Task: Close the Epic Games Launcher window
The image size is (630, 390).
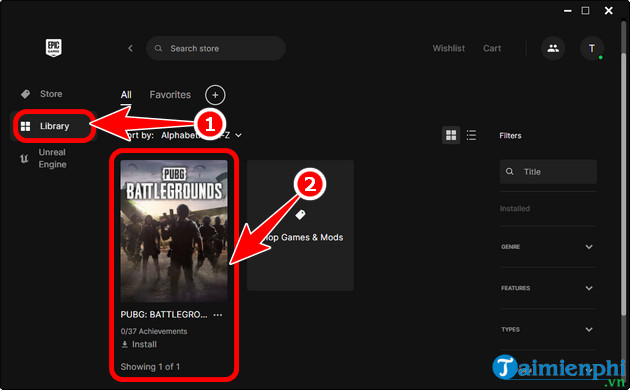Action: [x=609, y=10]
